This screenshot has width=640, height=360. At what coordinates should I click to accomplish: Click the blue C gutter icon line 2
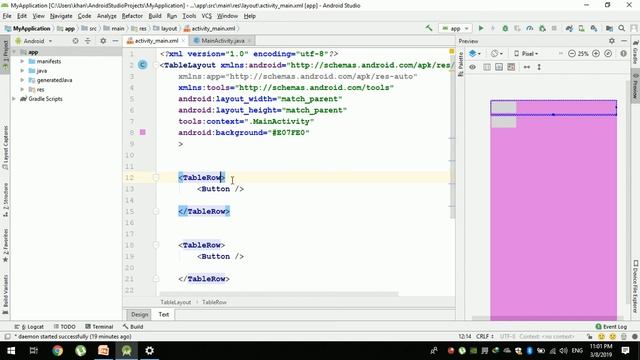click(142, 65)
